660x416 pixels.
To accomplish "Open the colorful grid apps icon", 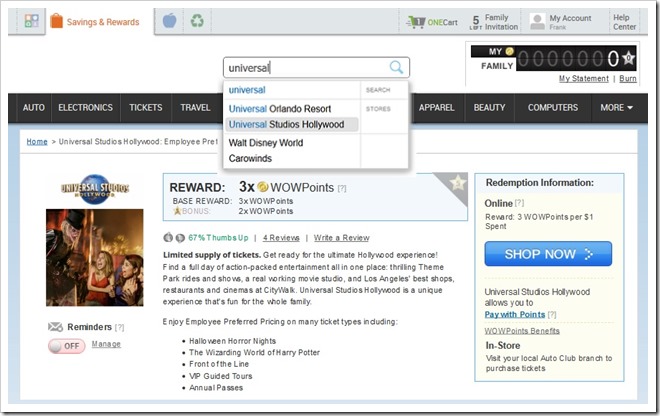I will (x=32, y=20).
